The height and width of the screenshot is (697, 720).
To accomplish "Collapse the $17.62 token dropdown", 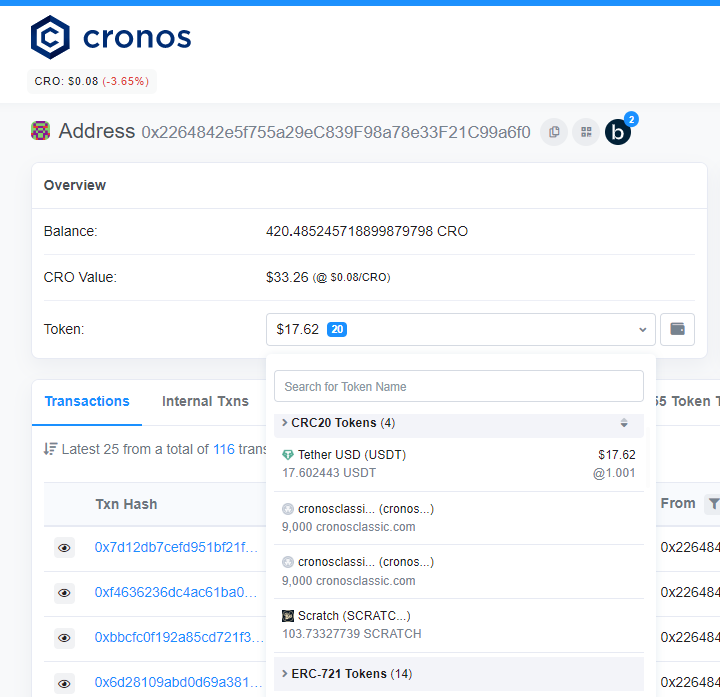I will tap(461, 329).
